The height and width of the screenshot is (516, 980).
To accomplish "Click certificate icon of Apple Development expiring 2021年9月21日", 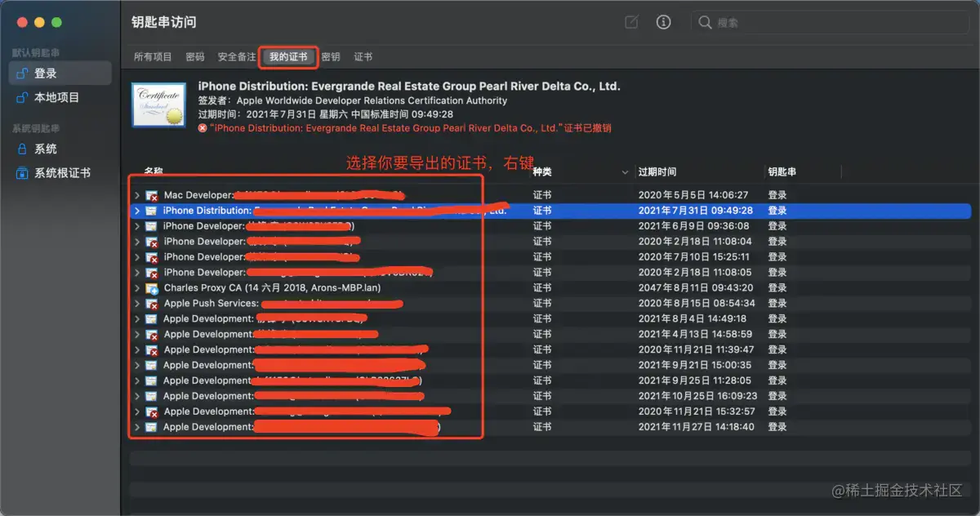I will pos(151,366).
